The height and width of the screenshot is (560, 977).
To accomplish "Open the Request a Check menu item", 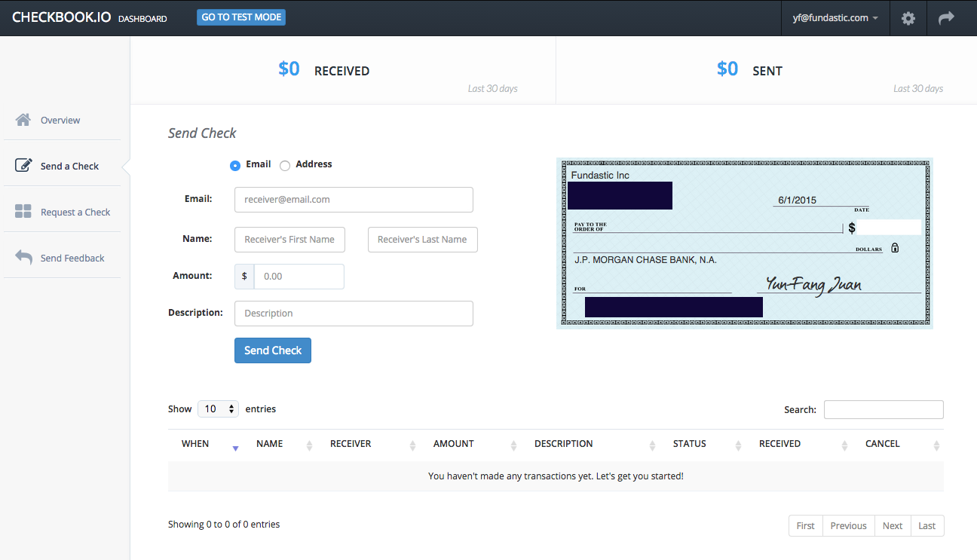I will pyautogui.click(x=62, y=212).
